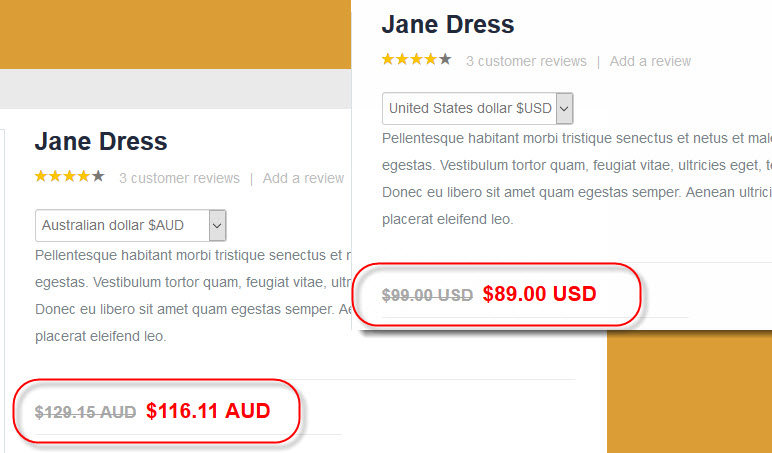The width and height of the screenshot is (772, 453).
Task: Open the Australian dollar $AUD currency dropdown
Action: 122,225
